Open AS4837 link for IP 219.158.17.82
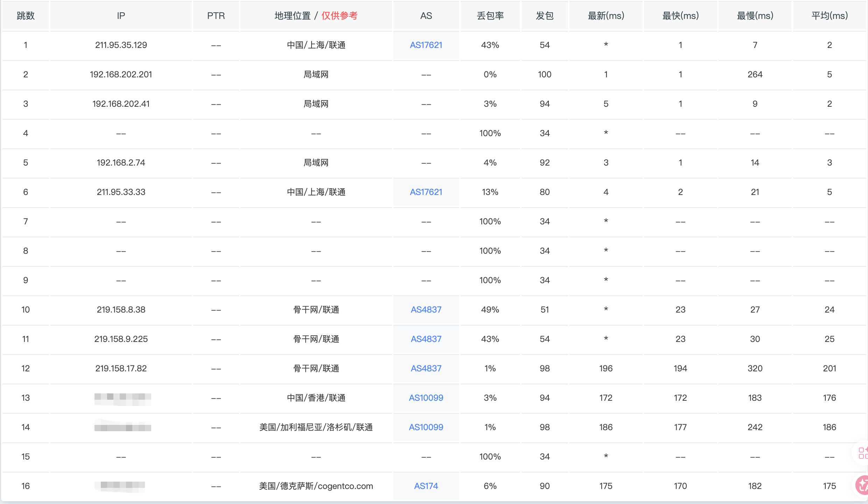The height and width of the screenshot is (504, 868). 426,369
